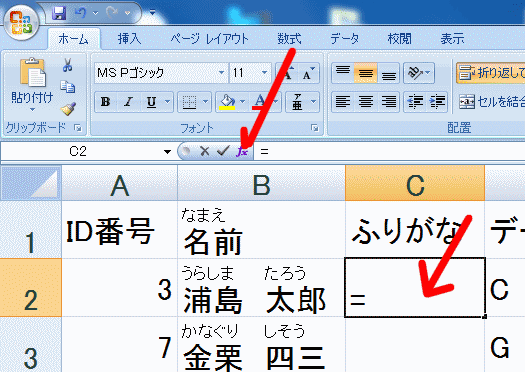The image size is (525, 372).
Task: Toggle Italic formatting
Action: tap(129, 101)
